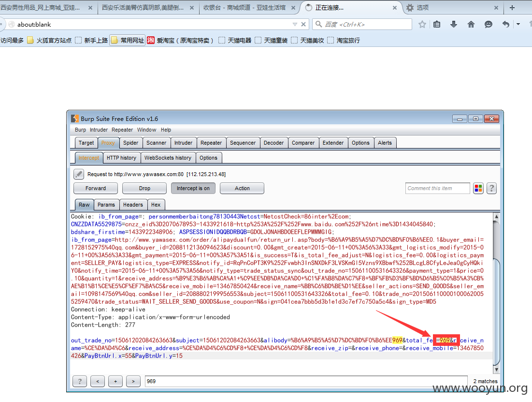The width and height of the screenshot is (532, 402).
Task: Switch to the Scanner tab
Action: click(x=157, y=143)
